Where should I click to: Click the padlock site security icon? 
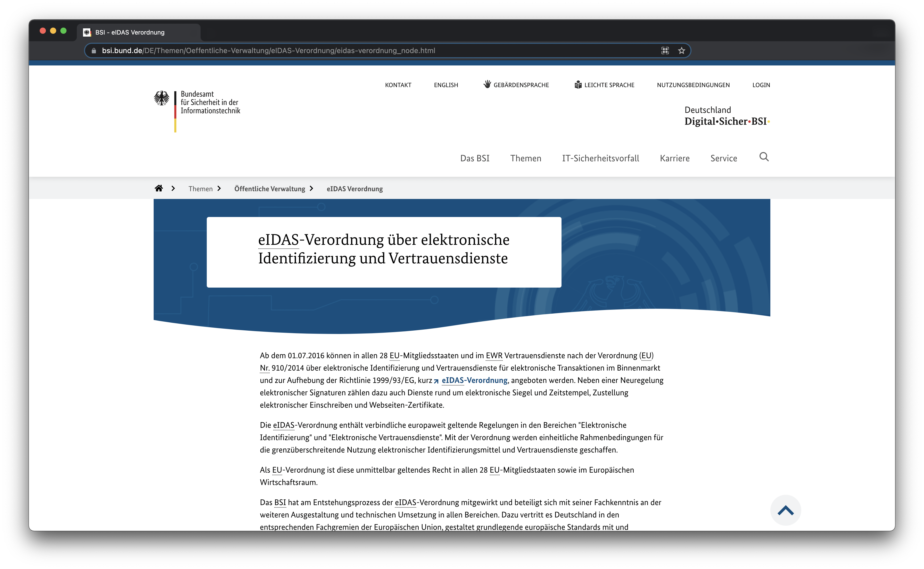tap(94, 51)
